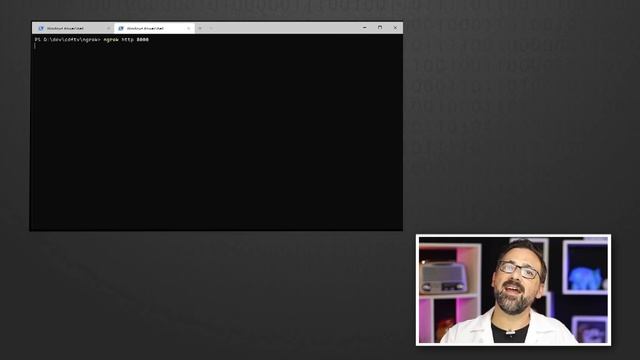
Task: Switch to the first inactive Windows PowerShell tab
Action: pyautogui.click(x=73, y=28)
